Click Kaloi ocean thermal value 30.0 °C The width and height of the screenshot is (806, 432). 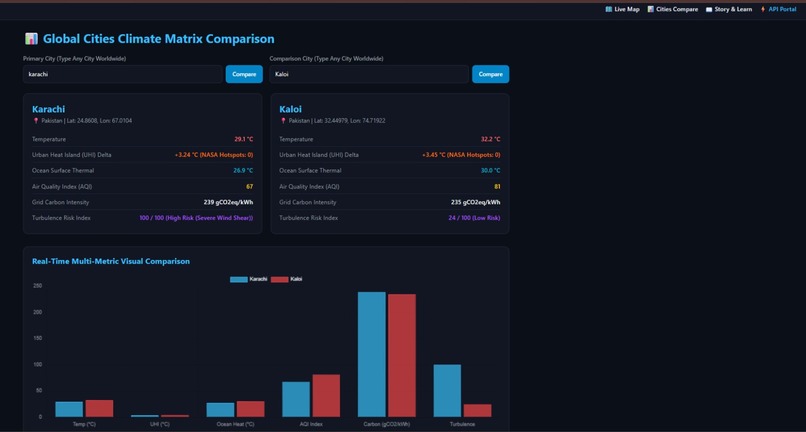pos(491,171)
